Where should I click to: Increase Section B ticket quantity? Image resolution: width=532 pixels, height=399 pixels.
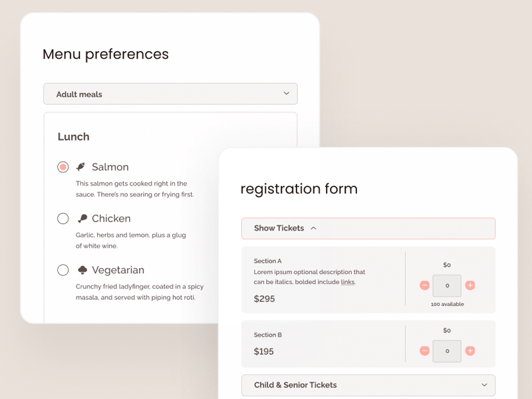click(470, 350)
